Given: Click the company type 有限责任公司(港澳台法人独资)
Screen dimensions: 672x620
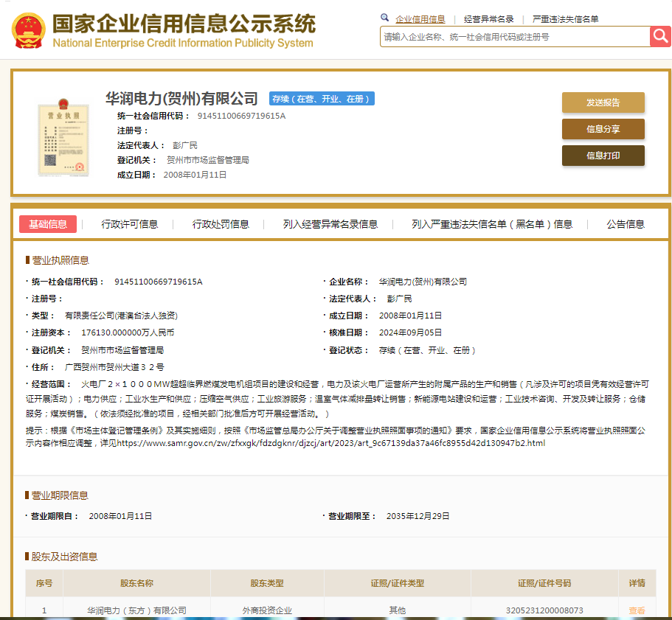Looking at the screenshot, I should click(121, 316).
